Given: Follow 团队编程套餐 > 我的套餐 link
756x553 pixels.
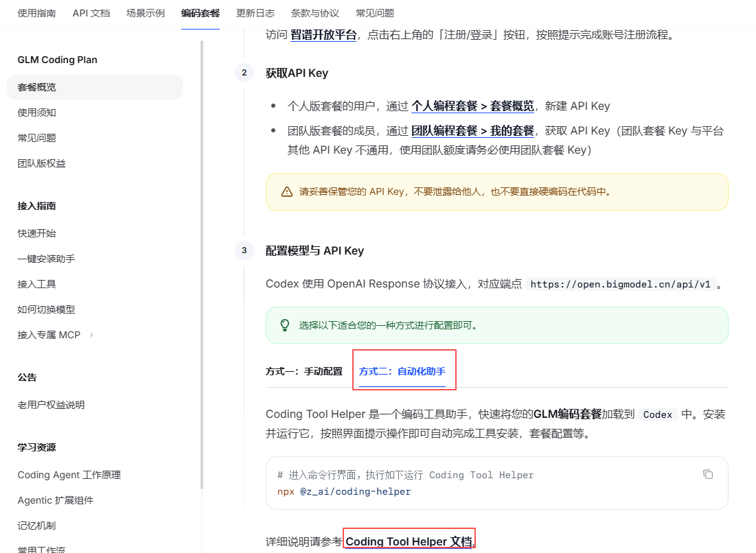Looking at the screenshot, I should [x=472, y=131].
